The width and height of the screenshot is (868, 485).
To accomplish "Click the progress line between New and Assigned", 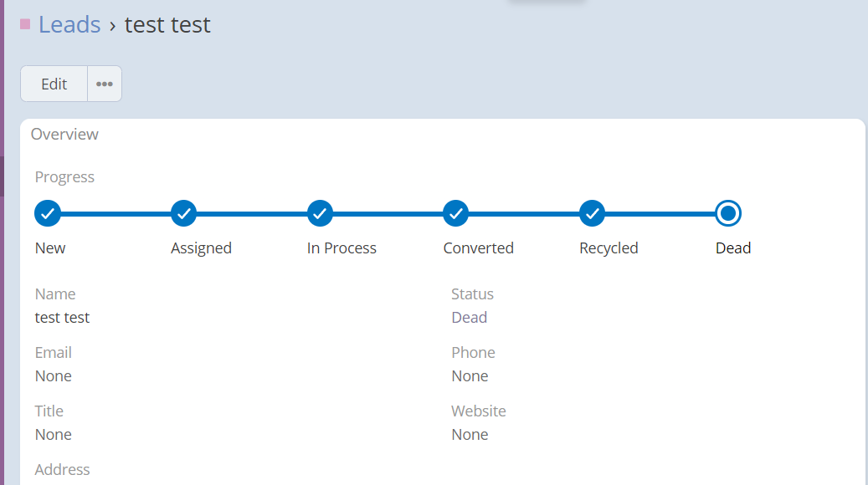I will point(116,214).
